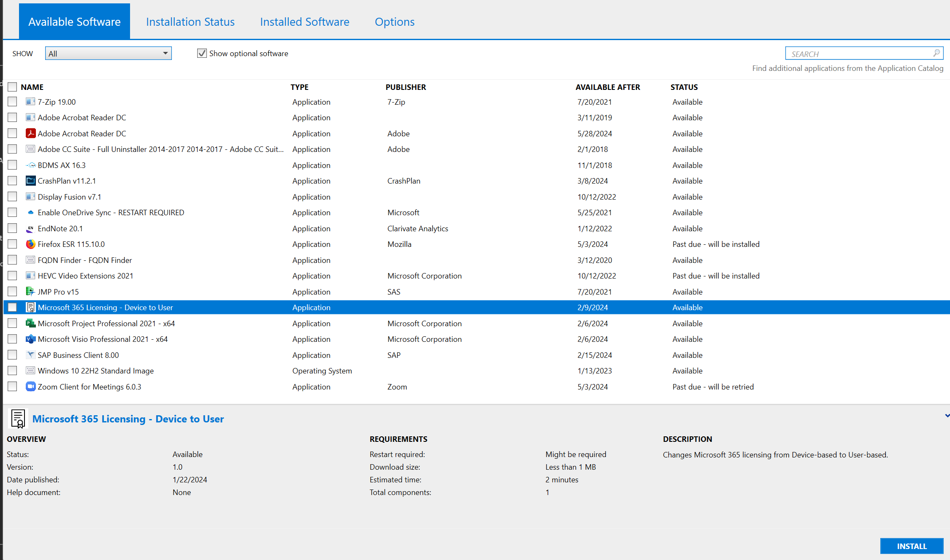Click the HEVC Video Extensions 2021 icon

click(x=30, y=276)
